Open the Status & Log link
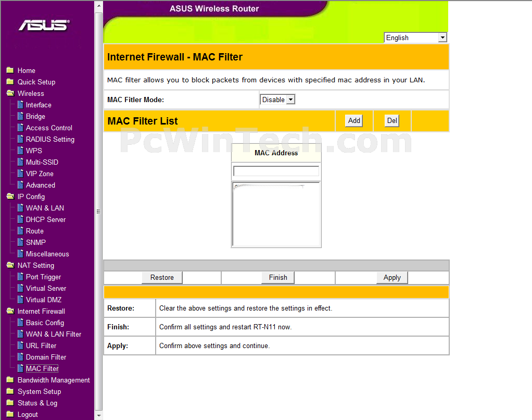Viewport: 532px width, 420px height. [x=37, y=403]
